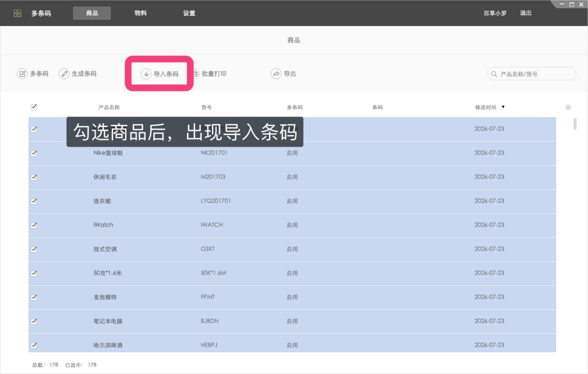
Task: Uncheck the 挂式空调 row checkbox
Action: tap(34, 249)
